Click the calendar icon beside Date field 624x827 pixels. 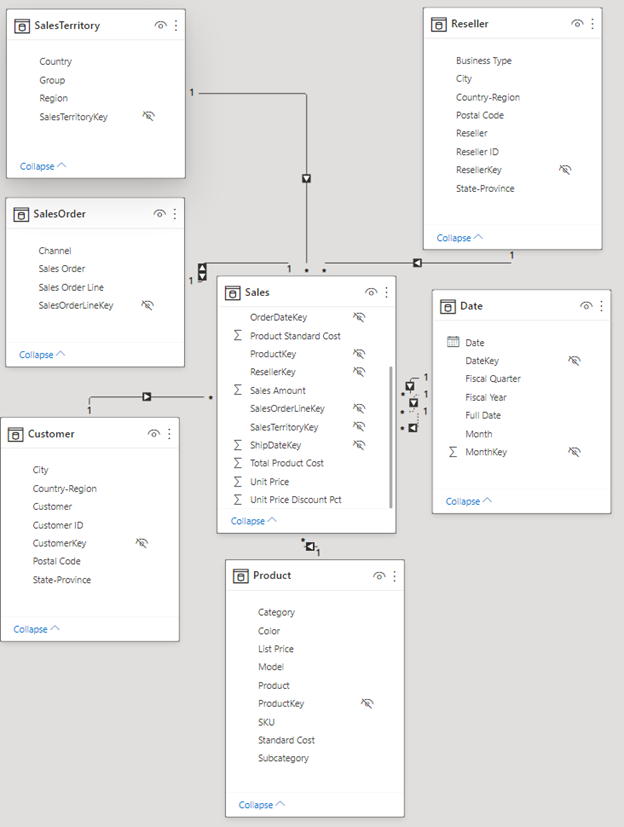tap(453, 342)
